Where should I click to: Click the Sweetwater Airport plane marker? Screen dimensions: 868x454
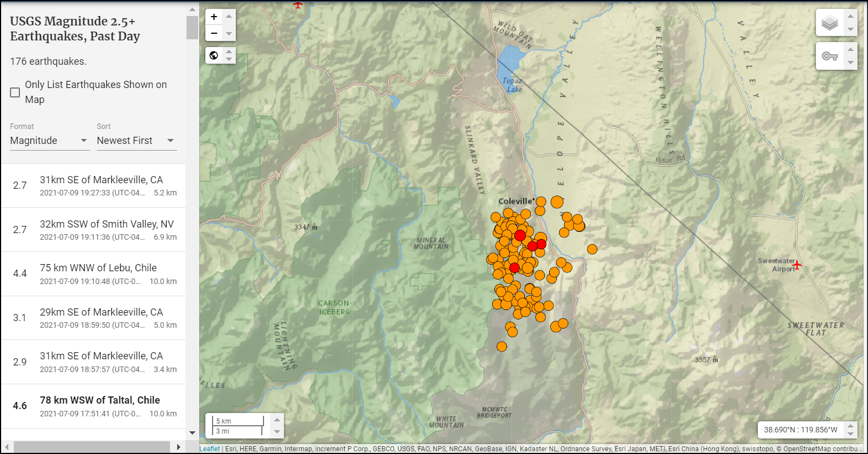pyautogui.click(x=797, y=265)
